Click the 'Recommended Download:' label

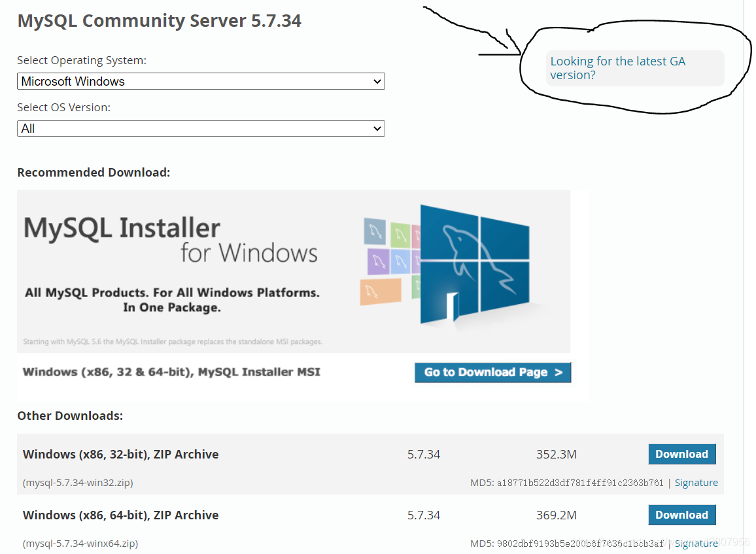[x=94, y=173]
